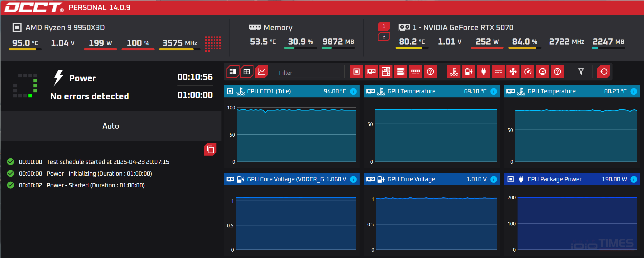
Task: Toggle CPU hardware filter icon
Action: click(357, 72)
